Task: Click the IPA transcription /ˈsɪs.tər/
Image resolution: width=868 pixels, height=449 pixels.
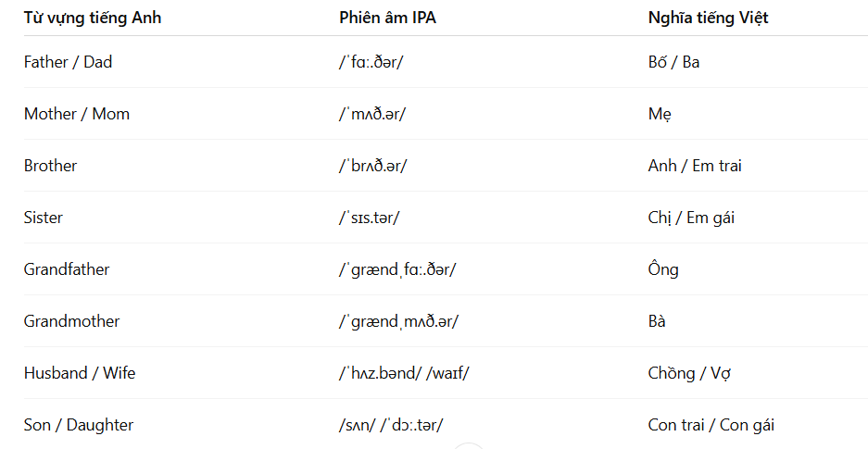Action: coord(370,218)
